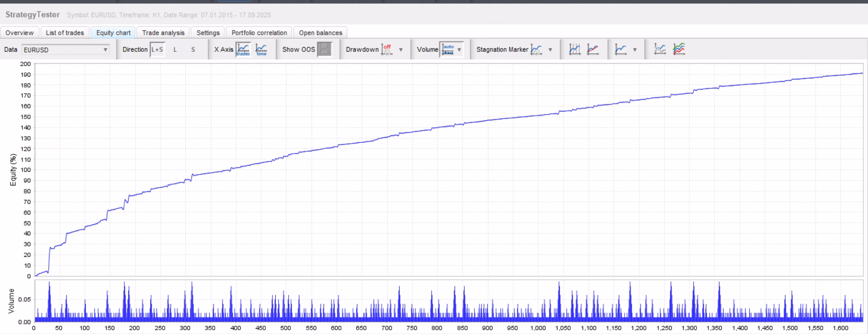Image resolution: width=868 pixels, height=334 pixels.
Task: Set X Axis to time icon
Action: [x=261, y=49]
